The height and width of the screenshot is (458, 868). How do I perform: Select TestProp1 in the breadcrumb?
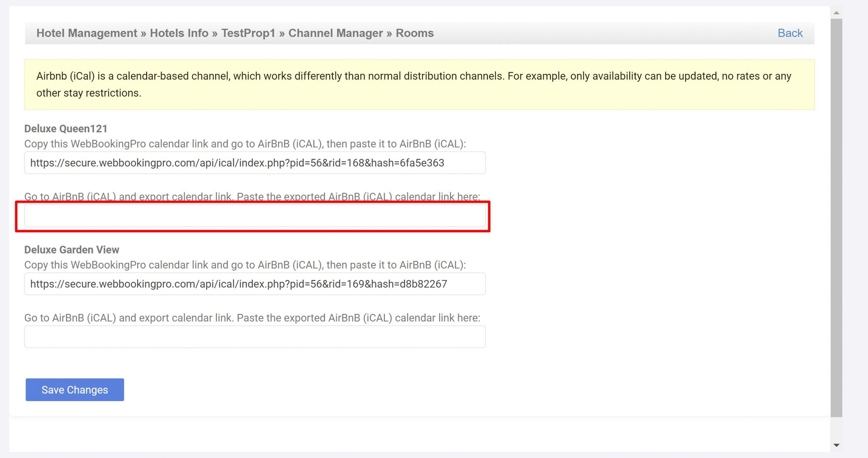point(248,33)
